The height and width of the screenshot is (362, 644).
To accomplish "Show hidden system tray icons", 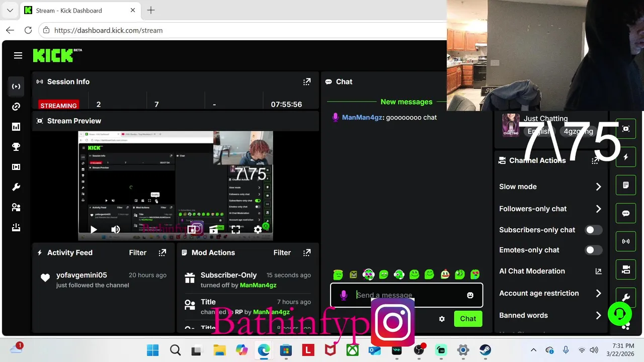I will 533,350.
